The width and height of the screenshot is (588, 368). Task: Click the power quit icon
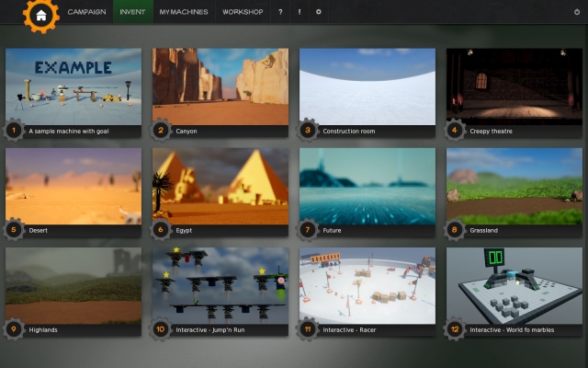click(576, 12)
